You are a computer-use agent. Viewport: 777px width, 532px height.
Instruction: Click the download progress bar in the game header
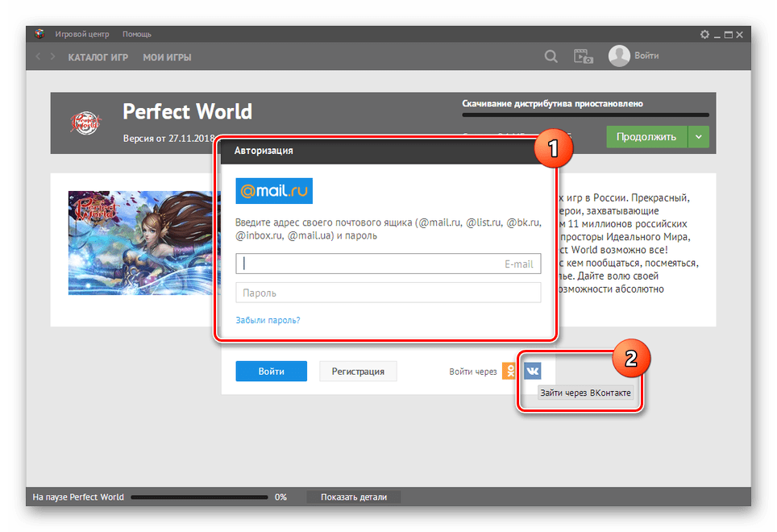pyautogui.click(x=585, y=115)
